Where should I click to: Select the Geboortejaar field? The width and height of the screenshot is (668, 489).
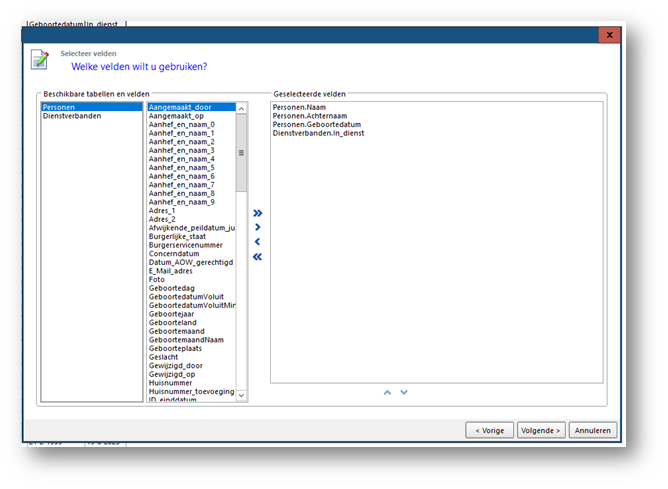pyautogui.click(x=191, y=314)
